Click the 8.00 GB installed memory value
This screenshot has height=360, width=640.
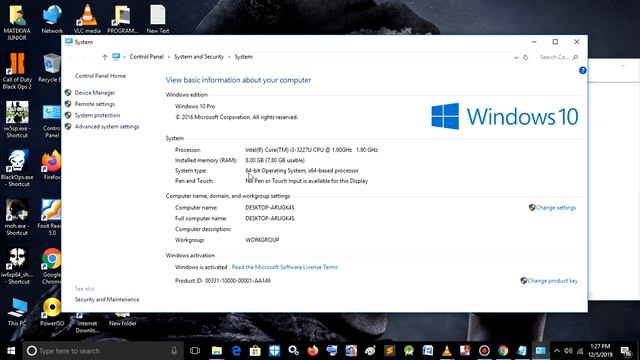point(275,160)
